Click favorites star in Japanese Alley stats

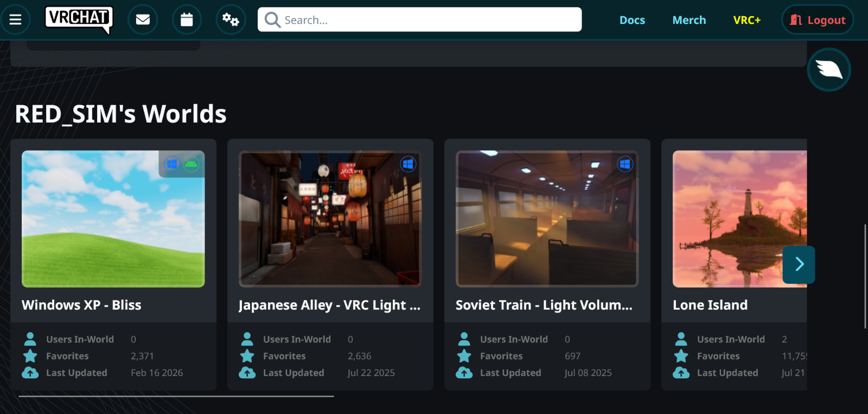[x=247, y=356]
